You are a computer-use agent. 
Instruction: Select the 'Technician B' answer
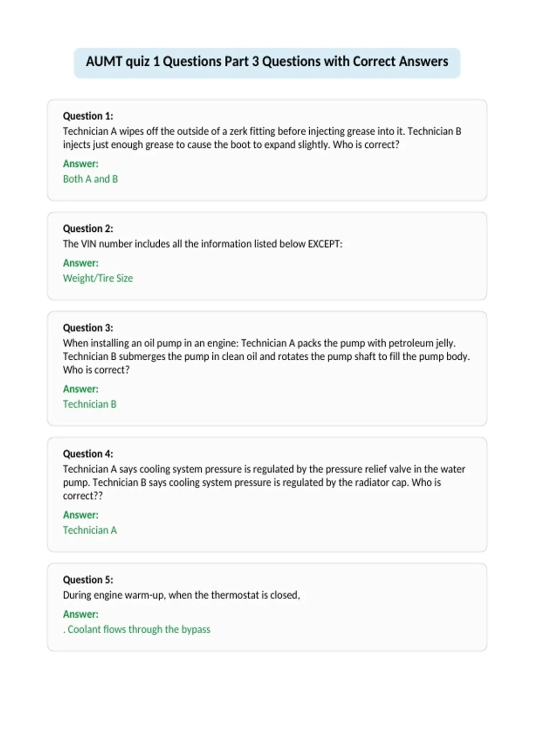pyautogui.click(x=89, y=404)
